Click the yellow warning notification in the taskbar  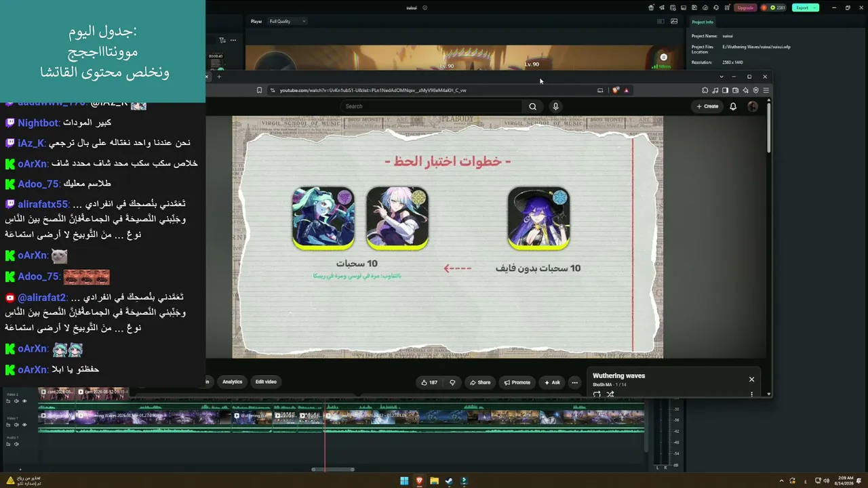tap(10, 481)
